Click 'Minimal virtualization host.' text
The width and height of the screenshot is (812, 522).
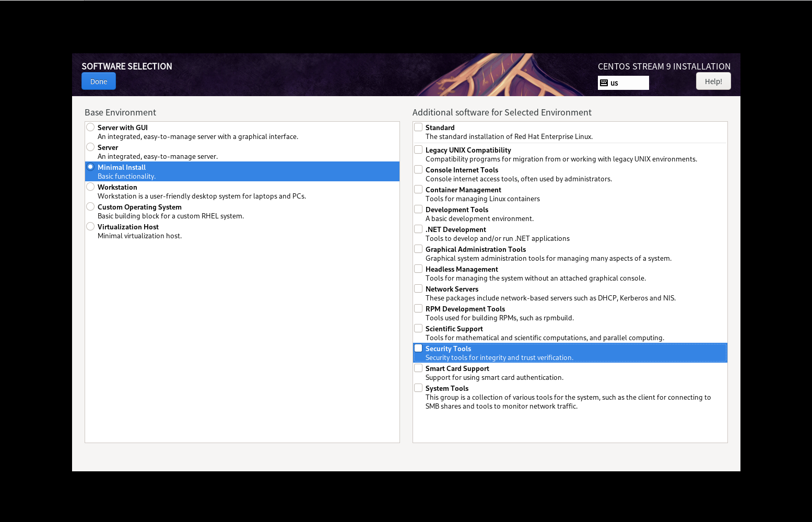tap(140, 236)
